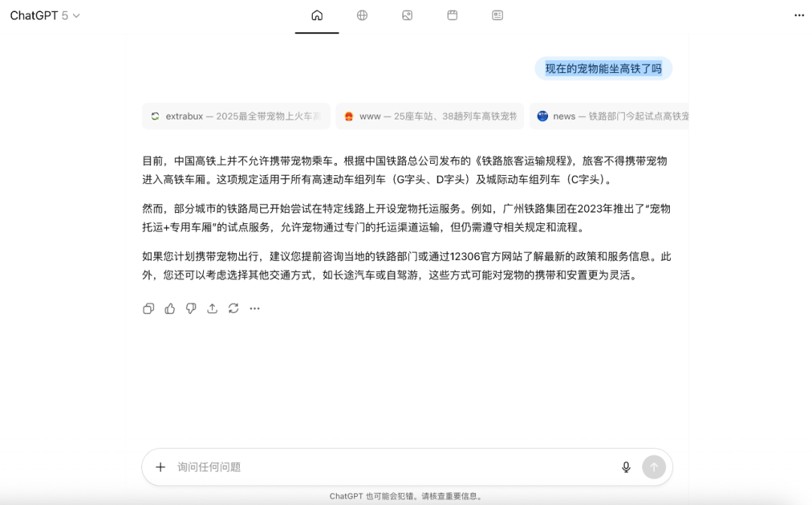Regenerate the assistant's response
812x505 pixels.
(x=233, y=308)
